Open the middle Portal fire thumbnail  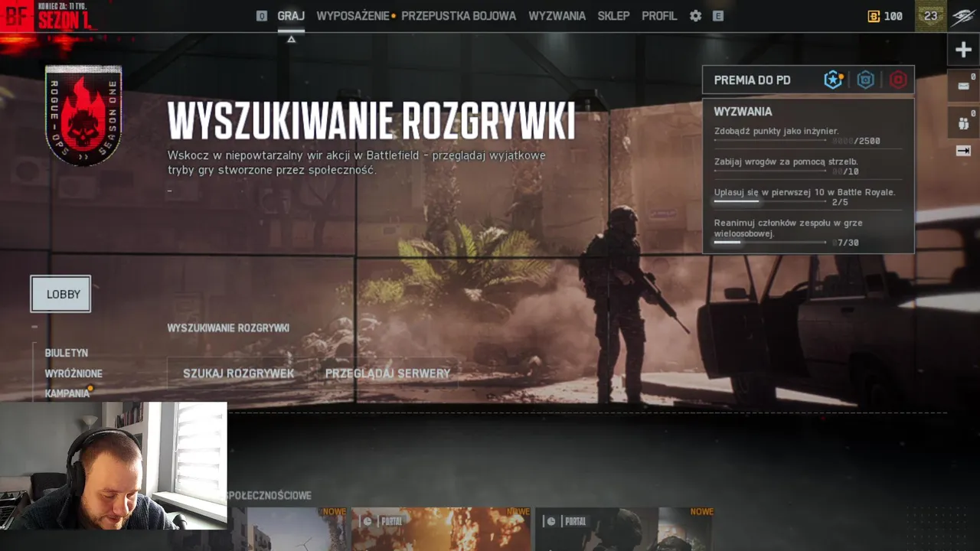pyautogui.click(x=441, y=529)
